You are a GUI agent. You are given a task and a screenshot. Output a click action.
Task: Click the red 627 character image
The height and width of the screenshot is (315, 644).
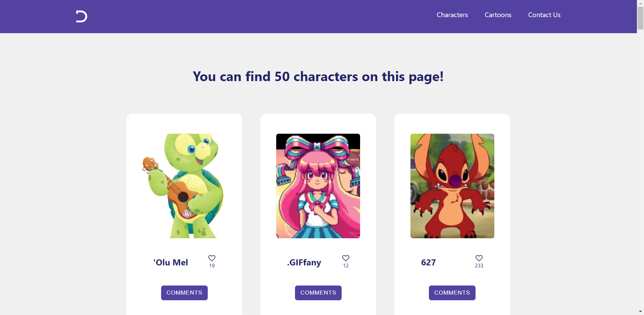tap(452, 186)
